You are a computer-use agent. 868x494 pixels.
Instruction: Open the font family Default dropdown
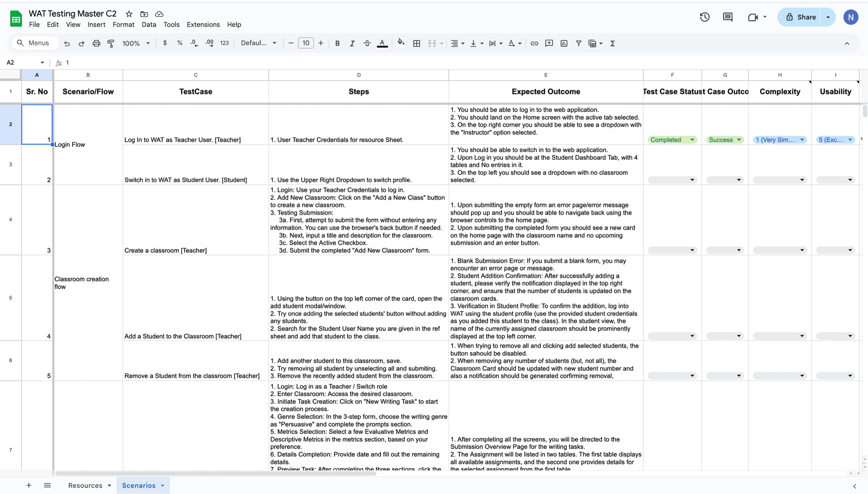[259, 43]
